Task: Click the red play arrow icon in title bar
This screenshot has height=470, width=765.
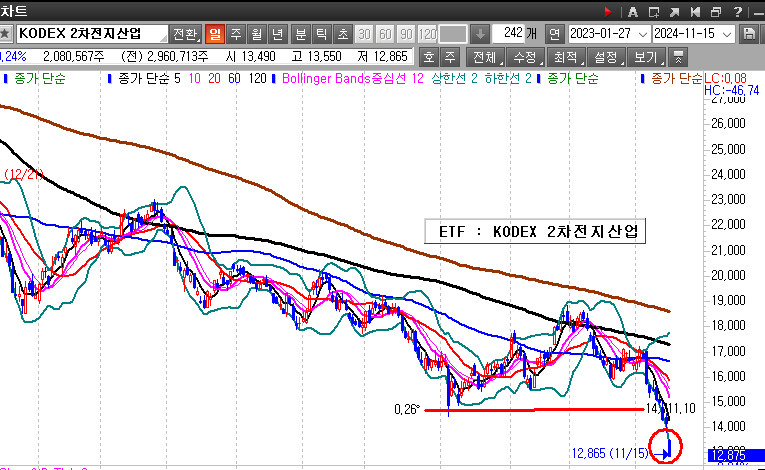Action: click(x=607, y=12)
